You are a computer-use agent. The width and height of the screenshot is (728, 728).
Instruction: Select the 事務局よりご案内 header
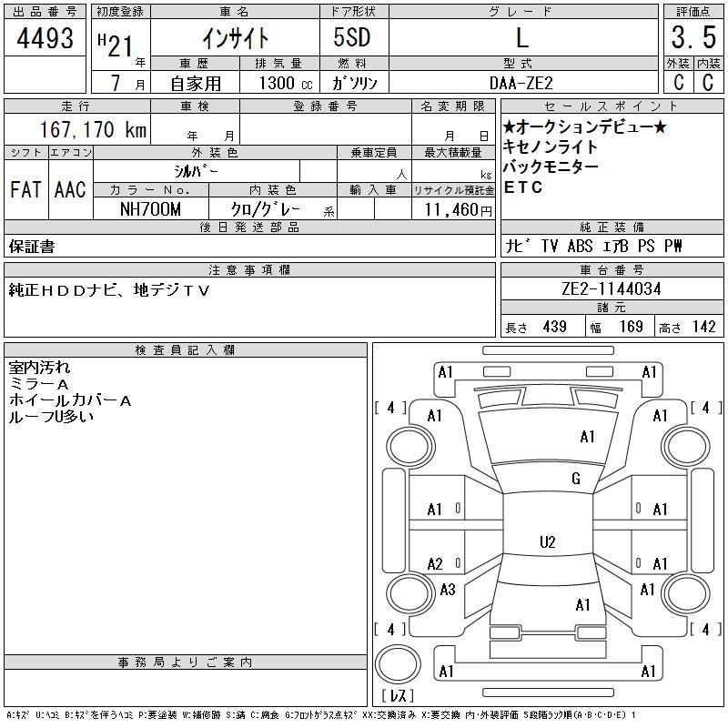coord(186,662)
